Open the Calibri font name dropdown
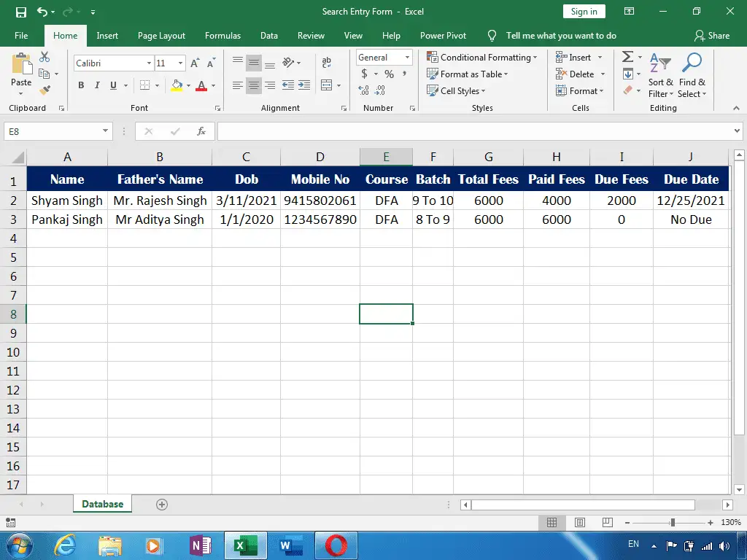Viewport: 747px width, 560px height. [x=149, y=63]
